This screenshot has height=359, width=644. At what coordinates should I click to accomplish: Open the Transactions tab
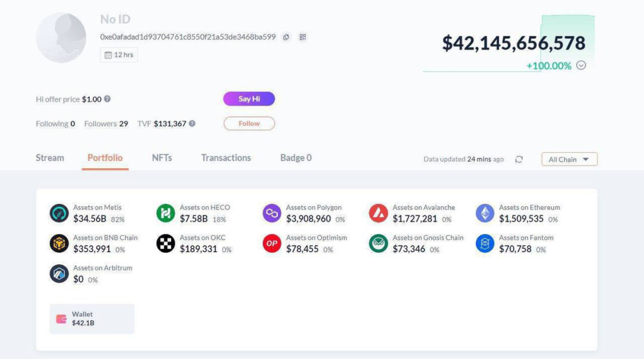(226, 158)
